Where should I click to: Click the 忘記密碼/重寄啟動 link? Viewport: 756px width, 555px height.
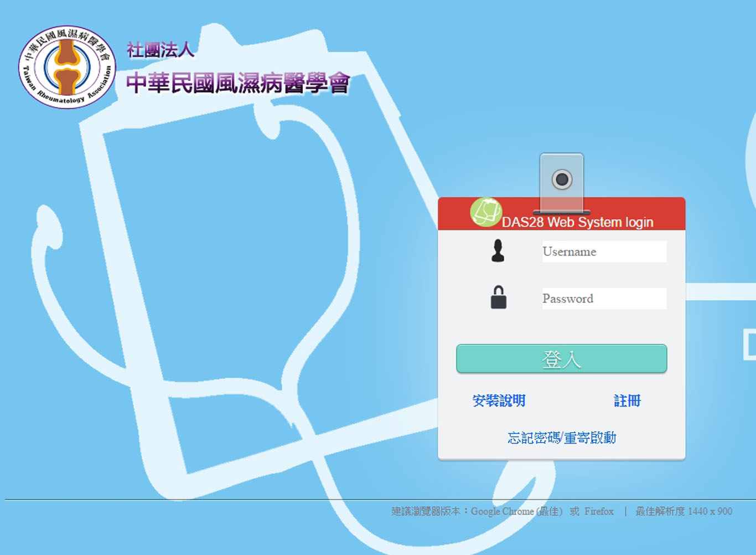click(562, 438)
